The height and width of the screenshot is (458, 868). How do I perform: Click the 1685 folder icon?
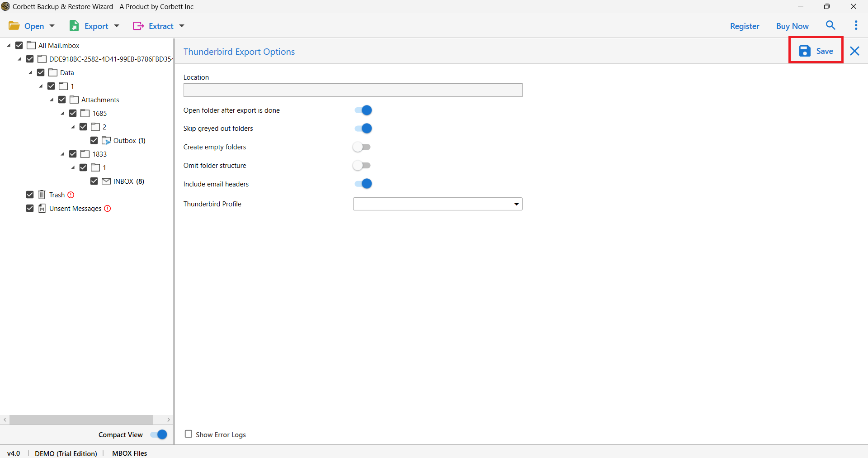85,113
